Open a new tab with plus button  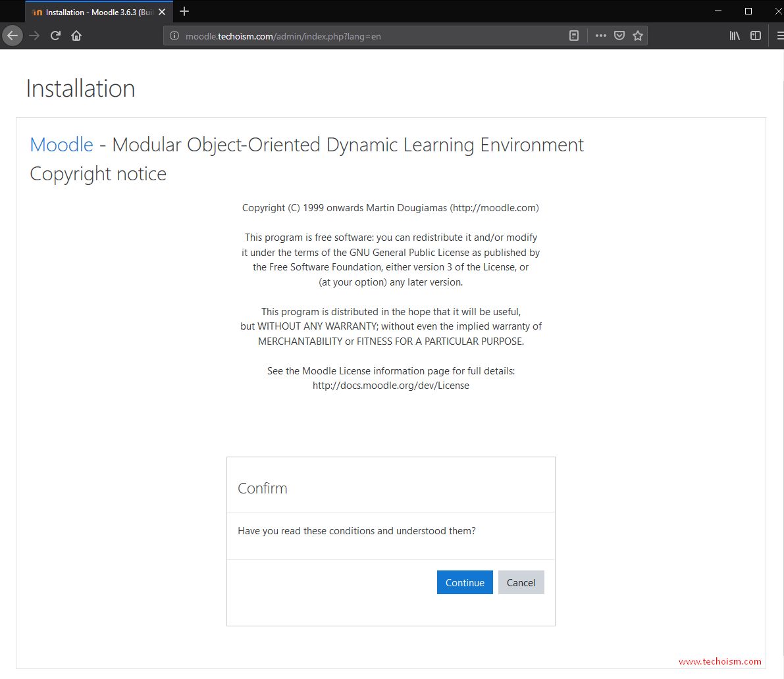(184, 11)
